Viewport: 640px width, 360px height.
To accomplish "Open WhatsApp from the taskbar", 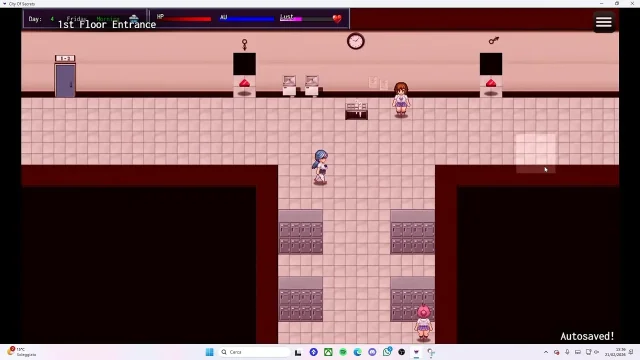I will click(x=387, y=351).
